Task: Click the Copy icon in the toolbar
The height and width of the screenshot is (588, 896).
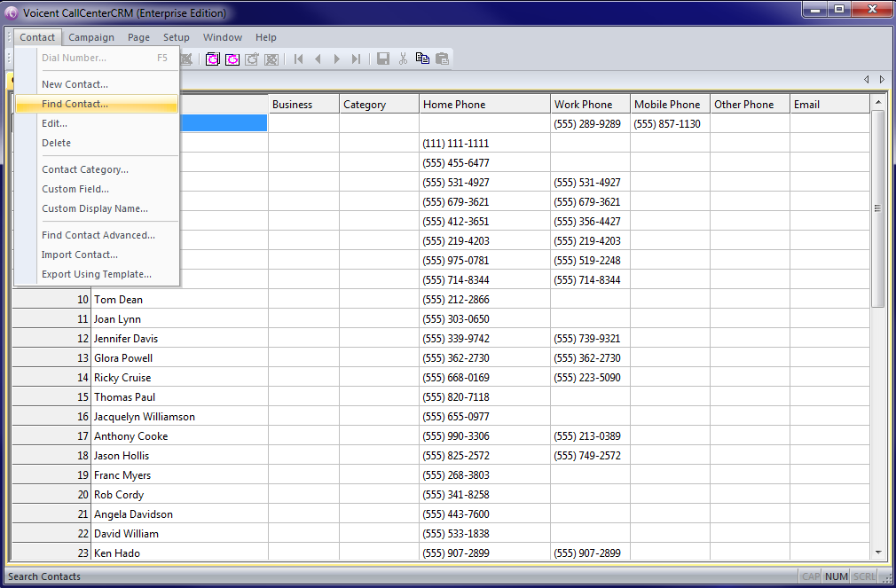Action: click(x=422, y=59)
